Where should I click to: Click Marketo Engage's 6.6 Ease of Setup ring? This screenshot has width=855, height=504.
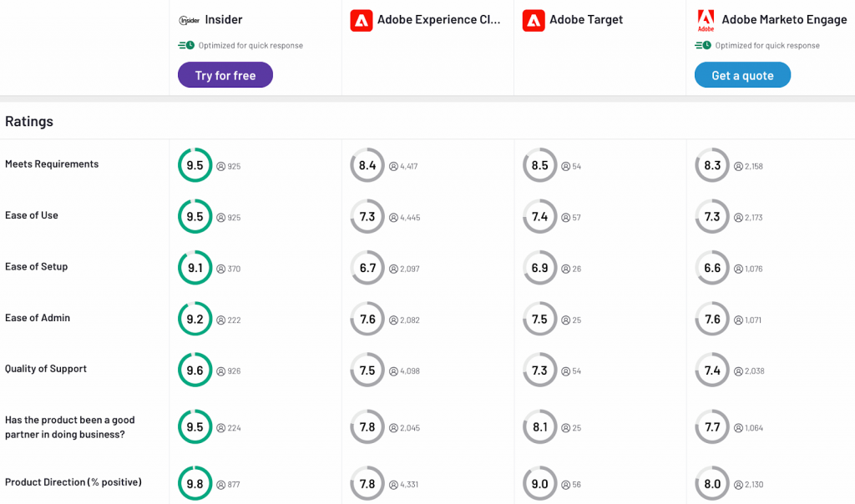(x=712, y=268)
